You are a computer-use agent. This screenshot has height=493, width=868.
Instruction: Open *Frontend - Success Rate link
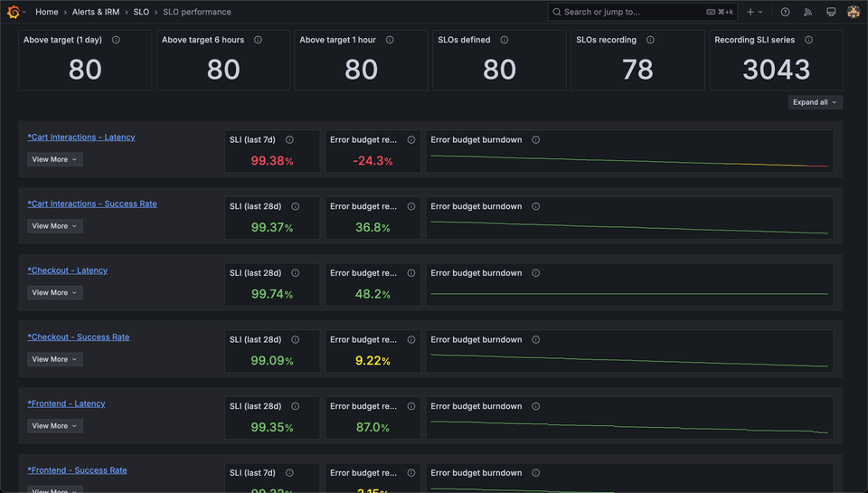[78, 469]
